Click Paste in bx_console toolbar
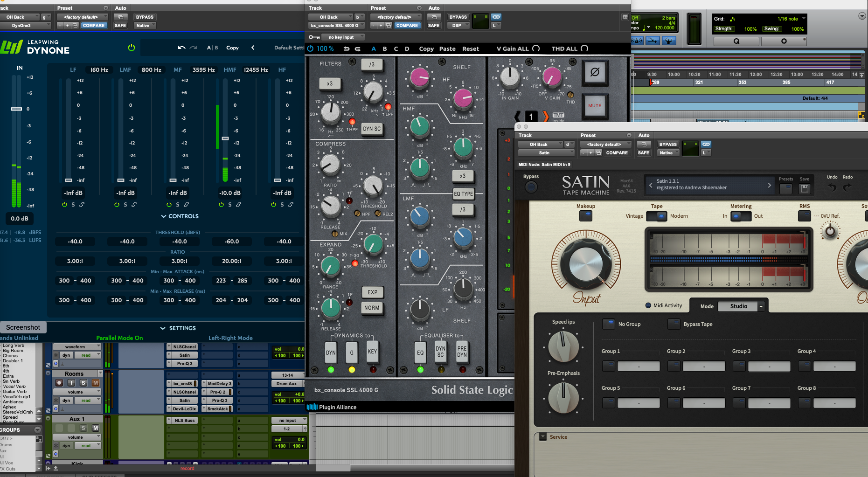The width and height of the screenshot is (868, 477). [447, 48]
